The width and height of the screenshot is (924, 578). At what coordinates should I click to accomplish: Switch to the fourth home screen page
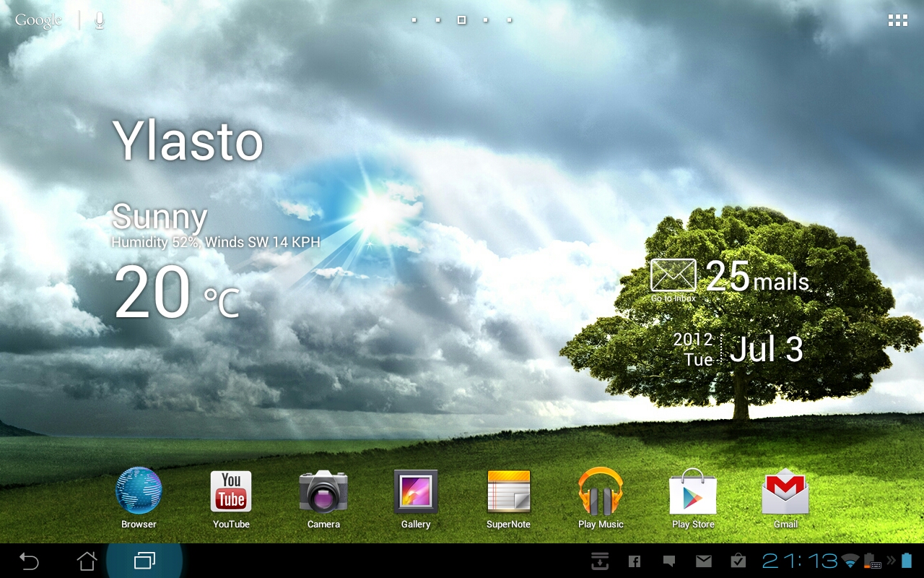coord(485,20)
